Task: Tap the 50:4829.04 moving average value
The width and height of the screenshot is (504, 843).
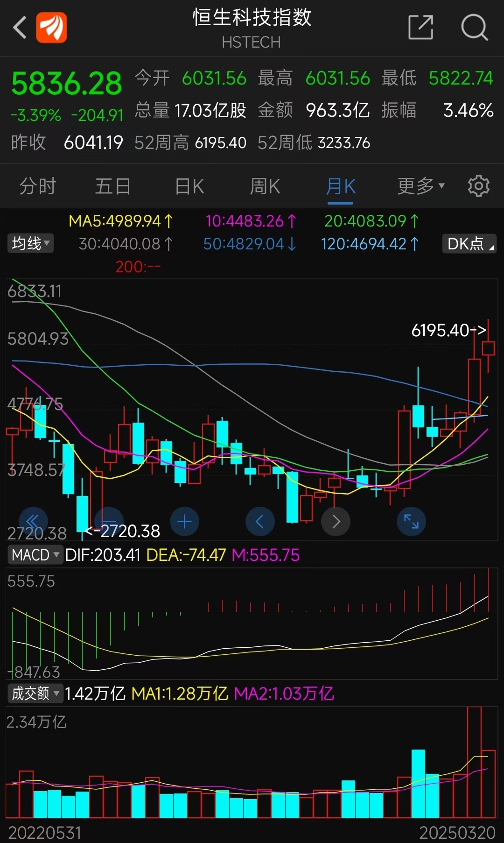Action: [x=250, y=244]
